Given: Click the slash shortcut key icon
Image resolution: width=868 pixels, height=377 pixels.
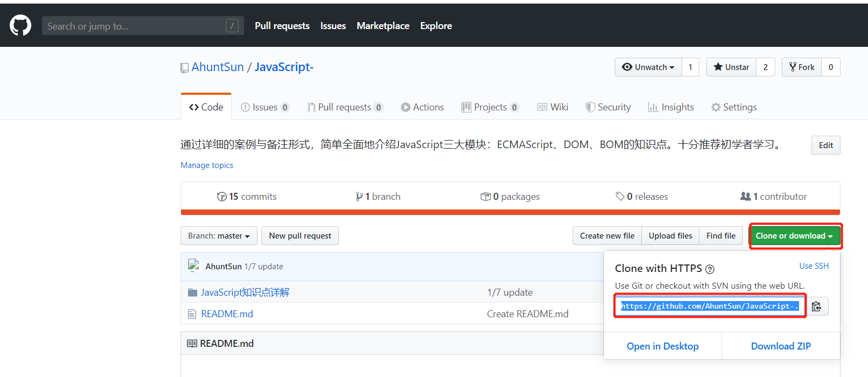Looking at the screenshot, I should tap(232, 25).
